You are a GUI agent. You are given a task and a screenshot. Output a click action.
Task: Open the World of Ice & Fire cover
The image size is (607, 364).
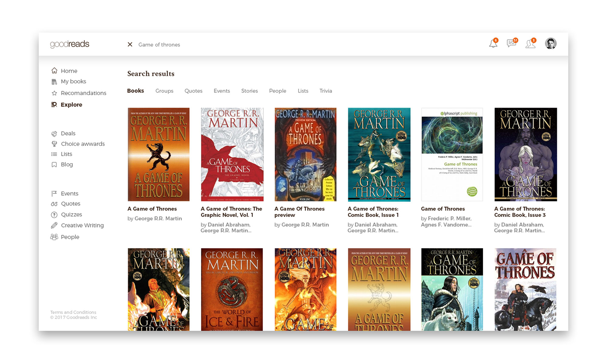pos(232,289)
